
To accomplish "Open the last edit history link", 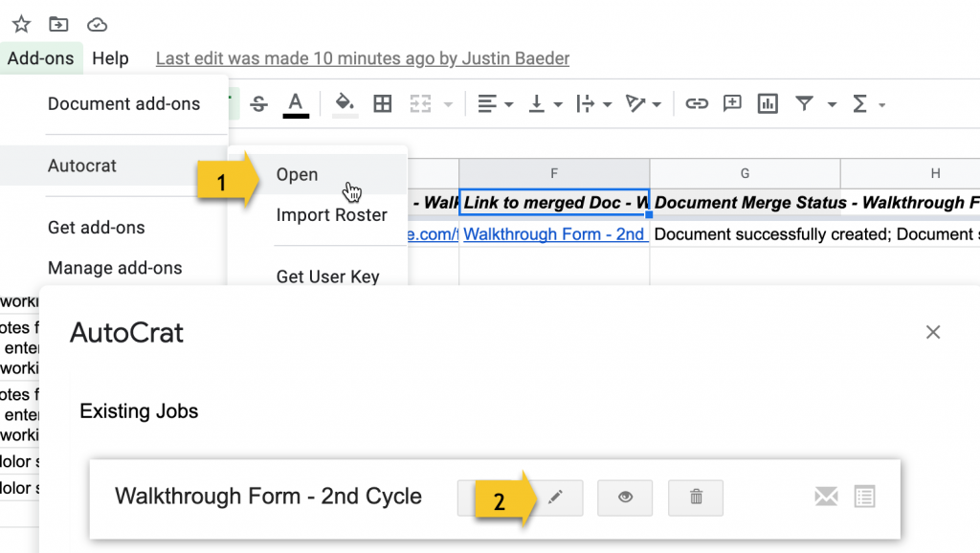I will [x=363, y=58].
